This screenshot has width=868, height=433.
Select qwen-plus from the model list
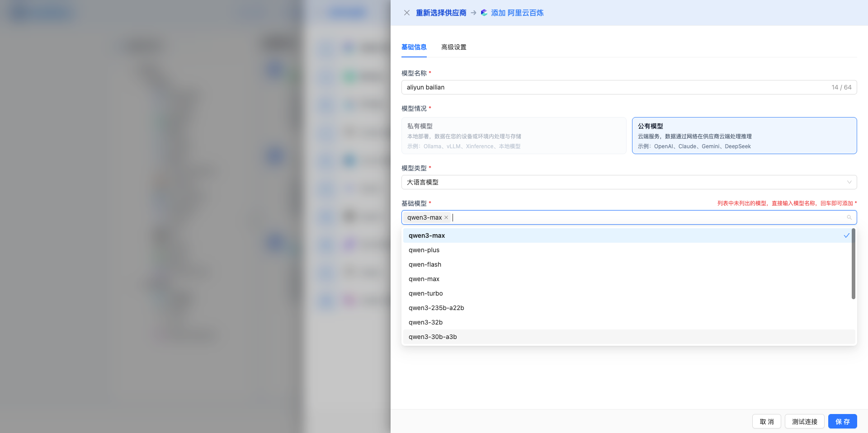[x=424, y=250]
